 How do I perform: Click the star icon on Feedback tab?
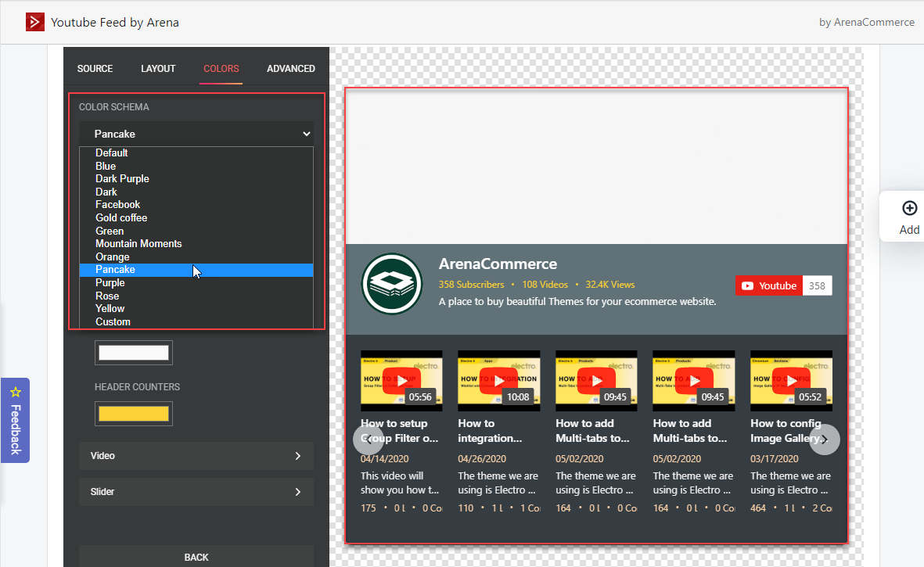[16, 392]
